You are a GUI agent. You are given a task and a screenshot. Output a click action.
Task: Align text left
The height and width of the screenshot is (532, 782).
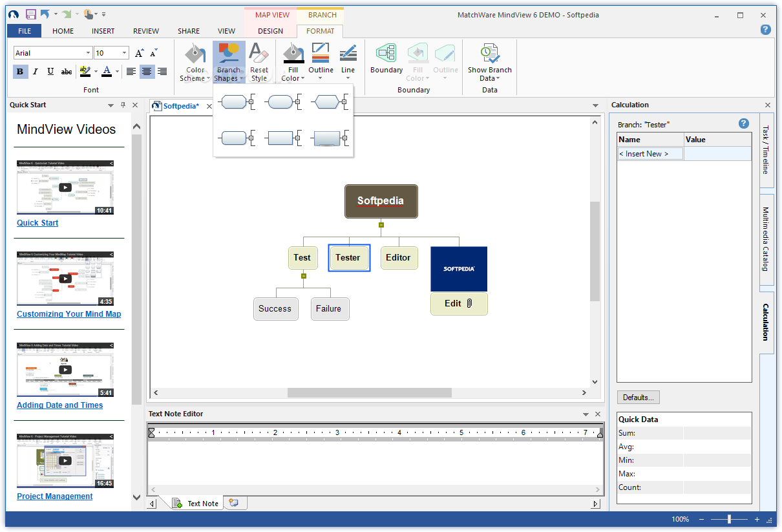pyautogui.click(x=131, y=71)
